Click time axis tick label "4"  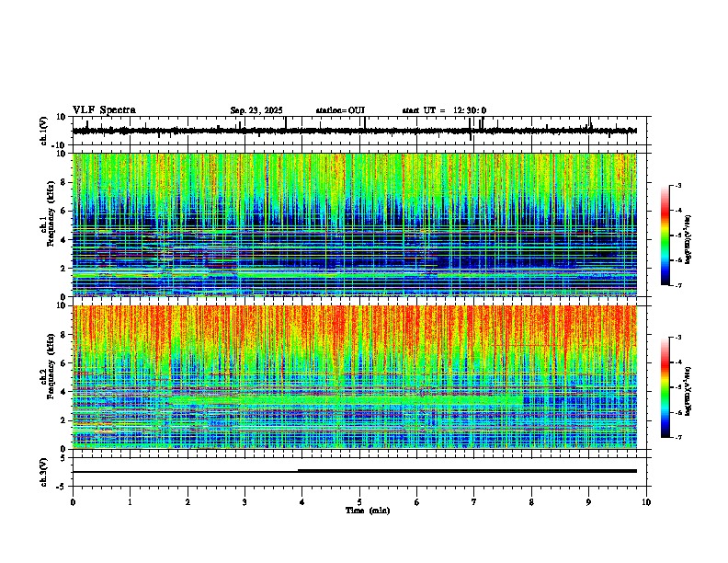[x=302, y=502]
